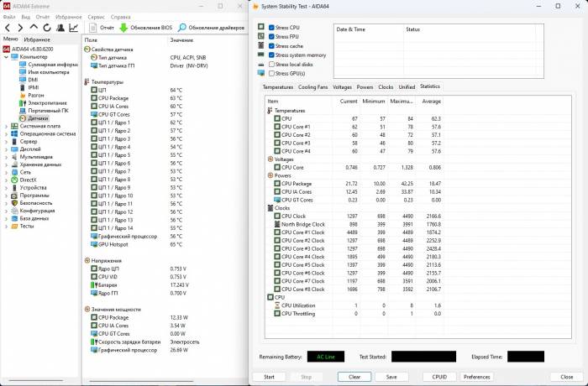Screen dimensions: 588x386
Task: Enable the Stress local disks checkbox
Action: pos(271,65)
